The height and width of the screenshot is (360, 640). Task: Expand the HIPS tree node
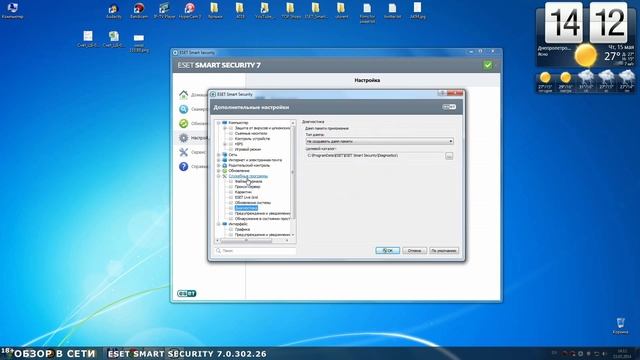(x=225, y=144)
